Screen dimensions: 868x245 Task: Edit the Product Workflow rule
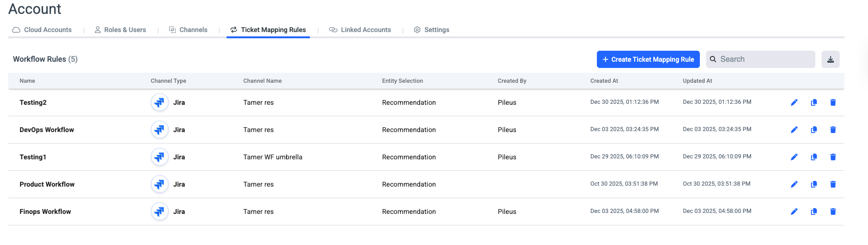[794, 184]
